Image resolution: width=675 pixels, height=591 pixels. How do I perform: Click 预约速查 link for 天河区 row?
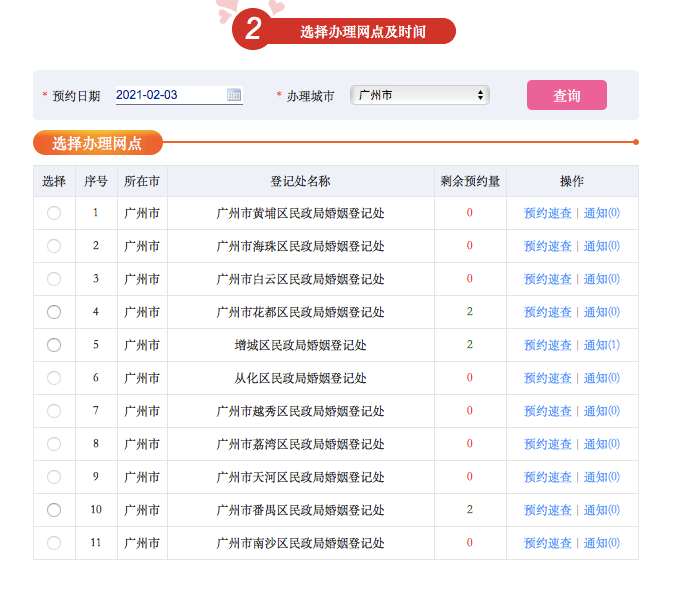[x=548, y=477]
